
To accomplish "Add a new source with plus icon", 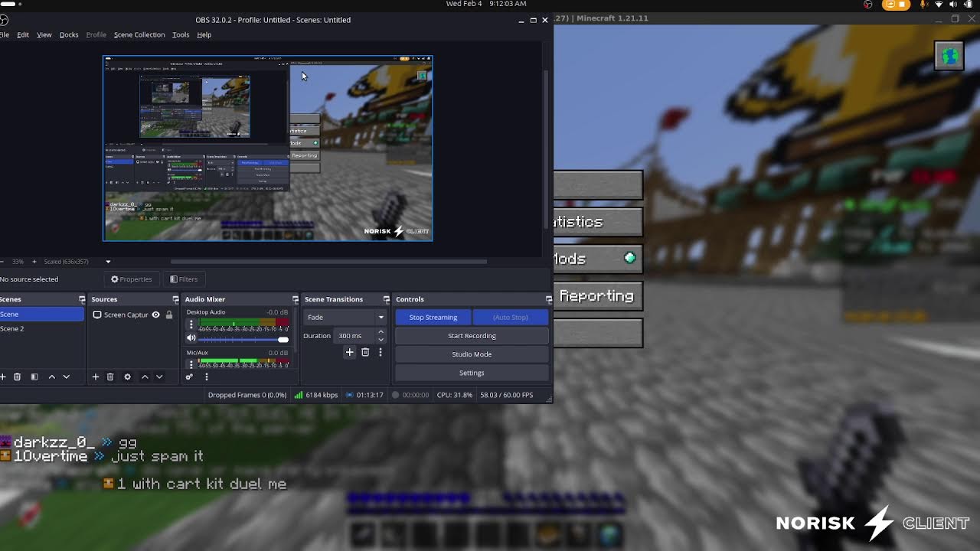I will point(96,377).
